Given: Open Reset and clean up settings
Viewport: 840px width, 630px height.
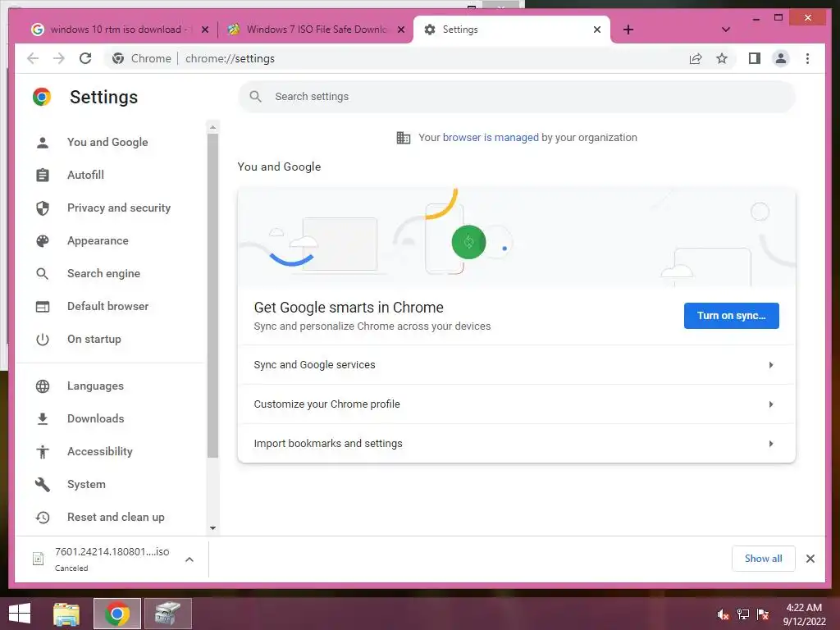Looking at the screenshot, I should coord(116,517).
